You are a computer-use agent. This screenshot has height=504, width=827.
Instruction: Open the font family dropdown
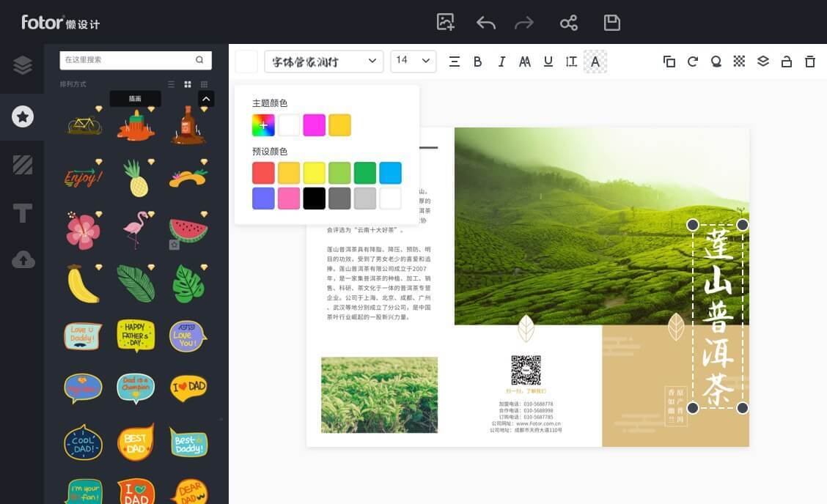323,61
